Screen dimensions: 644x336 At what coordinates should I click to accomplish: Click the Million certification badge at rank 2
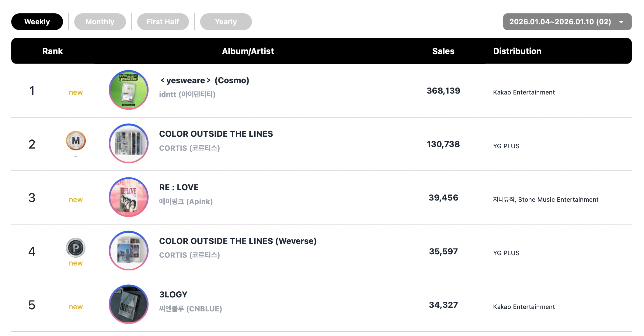[76, 141]
